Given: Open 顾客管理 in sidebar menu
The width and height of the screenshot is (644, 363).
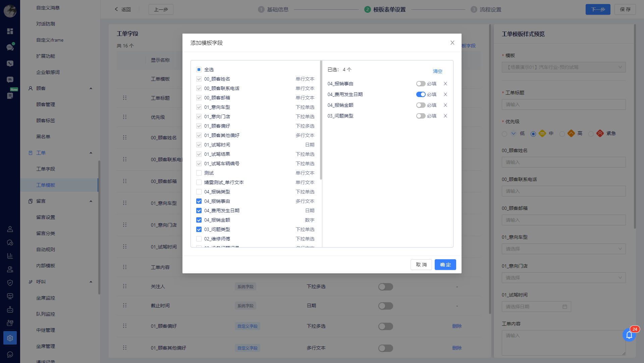Looking at the screenshot, I should click(x=46, y=104).
